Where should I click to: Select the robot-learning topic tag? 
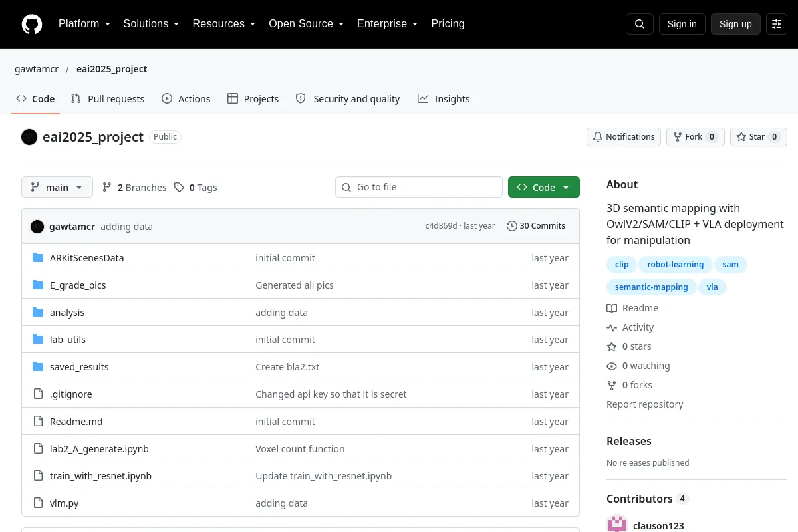[x=676, y=265]
